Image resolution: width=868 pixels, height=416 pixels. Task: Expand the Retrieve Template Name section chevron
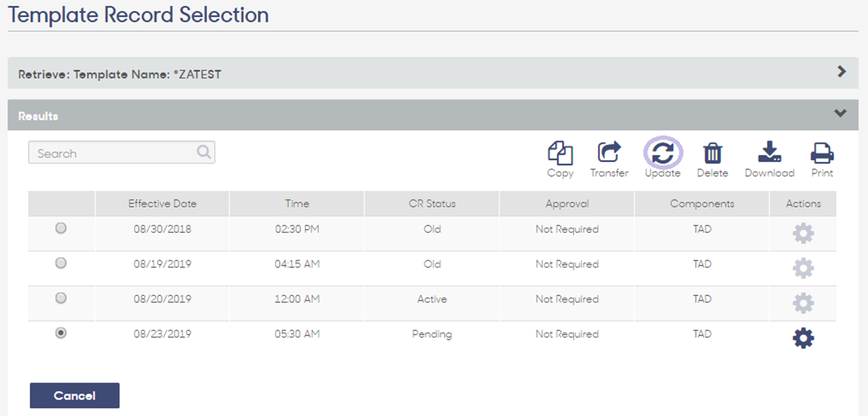click(x=841, y=72)
